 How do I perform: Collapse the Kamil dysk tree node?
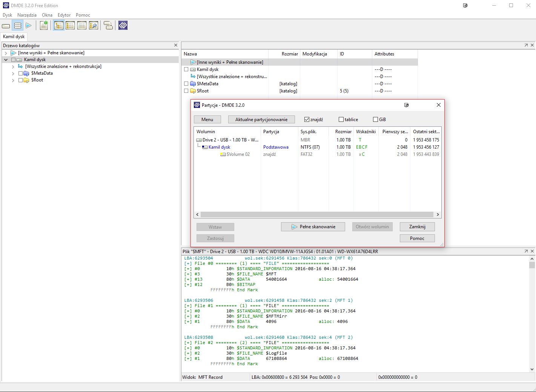point(6,60)
